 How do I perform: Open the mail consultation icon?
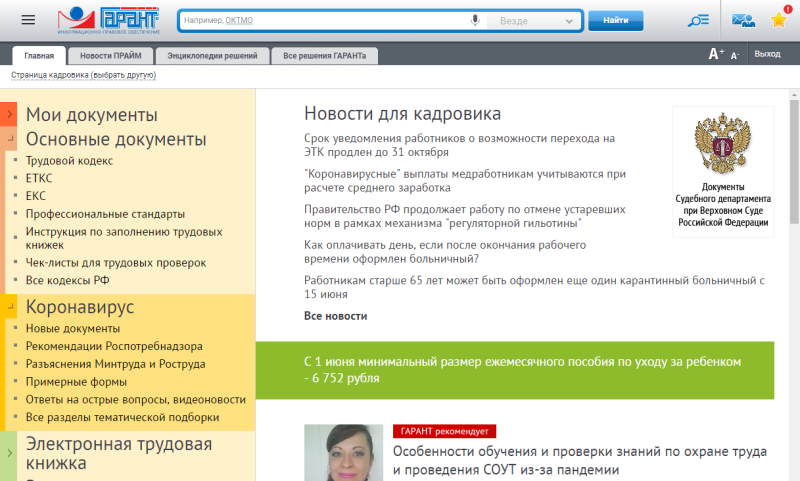(x=743, y=20)
